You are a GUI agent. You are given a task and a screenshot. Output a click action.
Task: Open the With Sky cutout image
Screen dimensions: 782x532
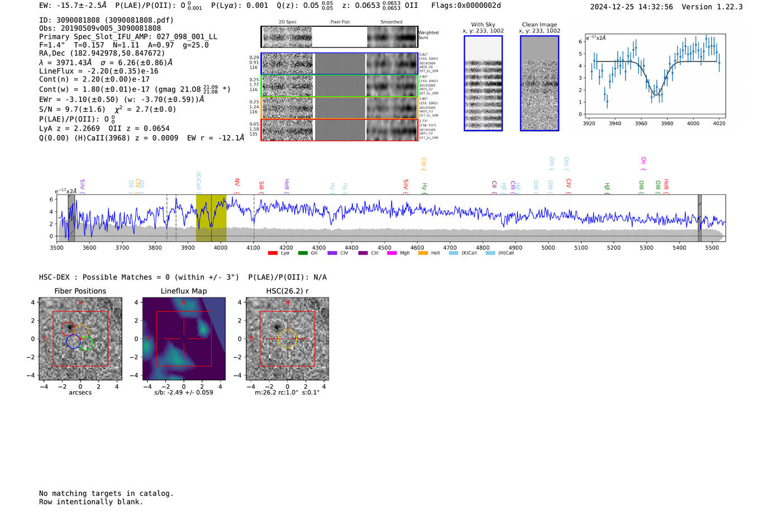[x=483, y=83]
